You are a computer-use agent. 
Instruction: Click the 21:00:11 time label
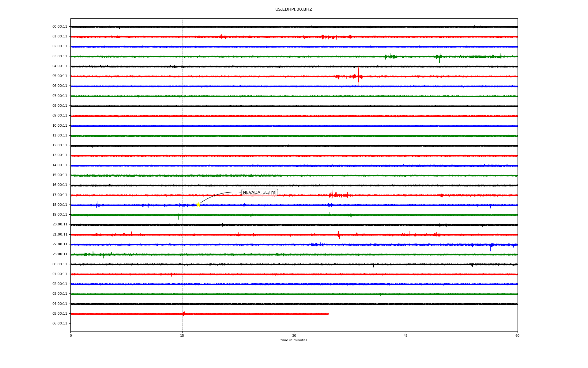coord(60,234)
